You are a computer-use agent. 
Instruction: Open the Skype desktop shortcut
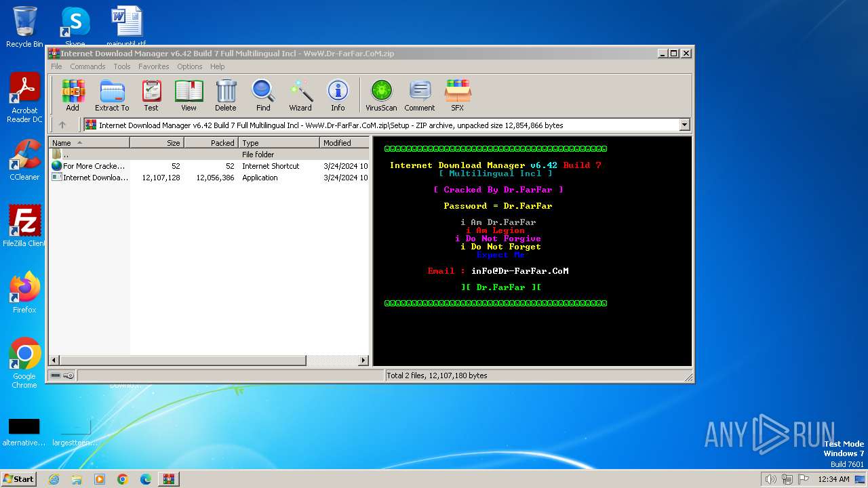click(x=75, y=27)
